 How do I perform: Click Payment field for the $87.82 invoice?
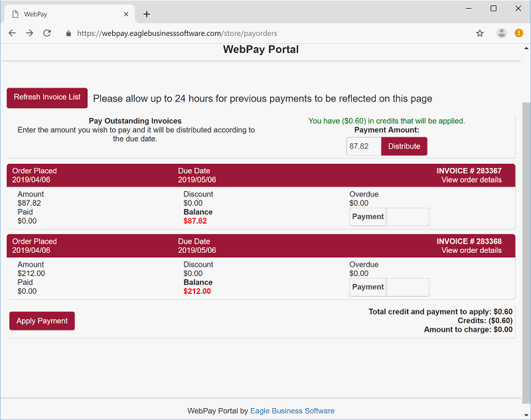pos(407,217)
